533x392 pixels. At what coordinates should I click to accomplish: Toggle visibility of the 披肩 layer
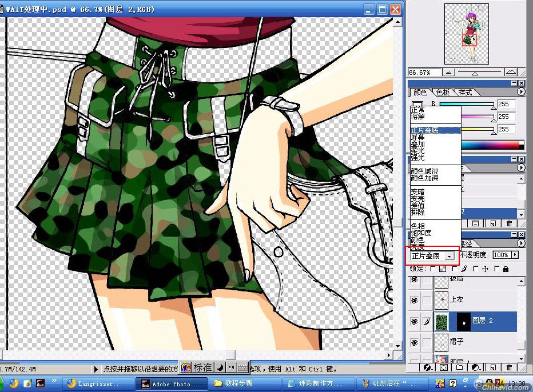pos(414,279)
